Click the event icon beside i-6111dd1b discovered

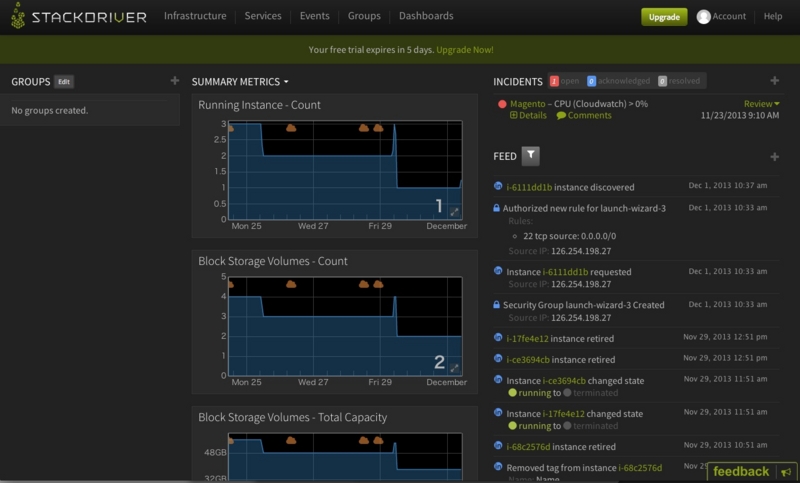[498, 186]
